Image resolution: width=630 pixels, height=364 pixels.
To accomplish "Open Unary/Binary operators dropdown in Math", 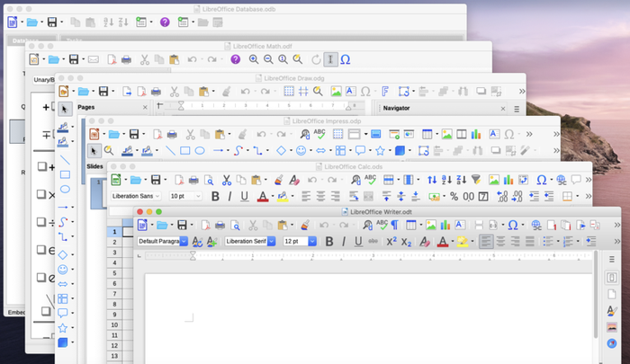I will point(44,80).
